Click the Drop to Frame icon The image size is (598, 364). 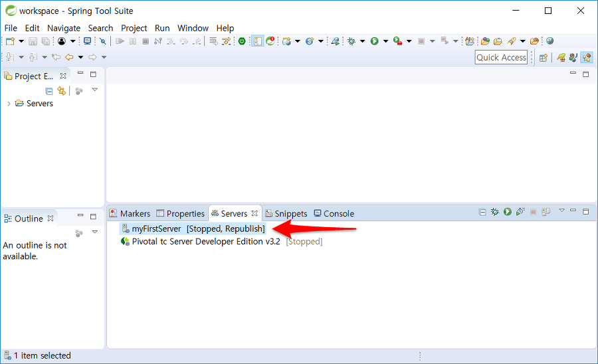tap(213, 41)
